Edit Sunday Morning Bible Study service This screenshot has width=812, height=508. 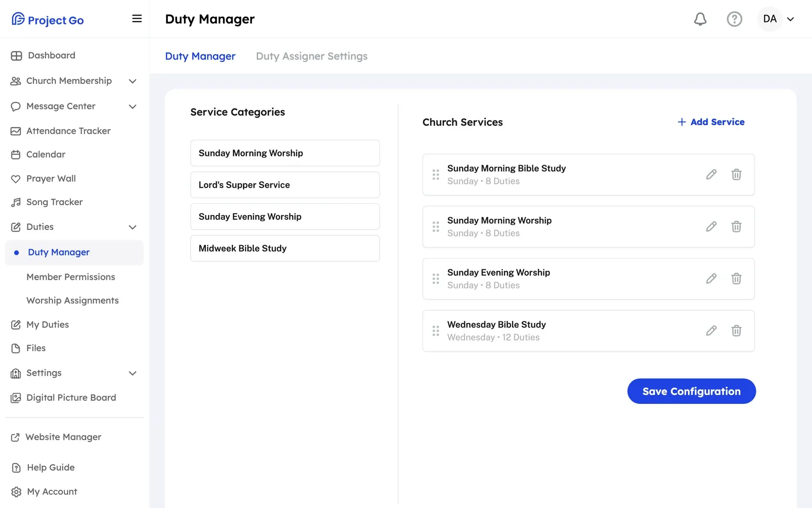(x=711, y=174)
